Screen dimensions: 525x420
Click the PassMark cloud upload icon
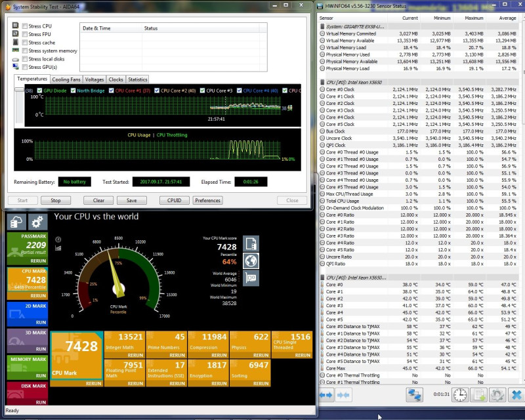[x=16, y=222]
